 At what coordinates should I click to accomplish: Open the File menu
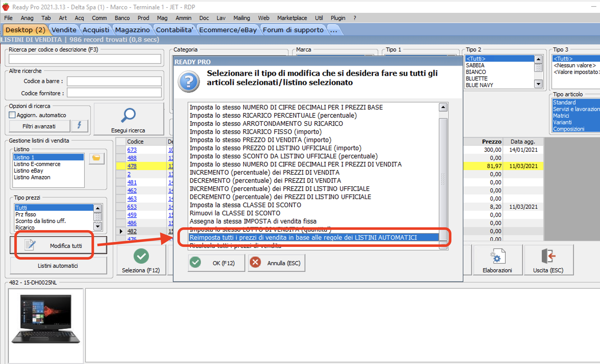(x=8, y=18)
